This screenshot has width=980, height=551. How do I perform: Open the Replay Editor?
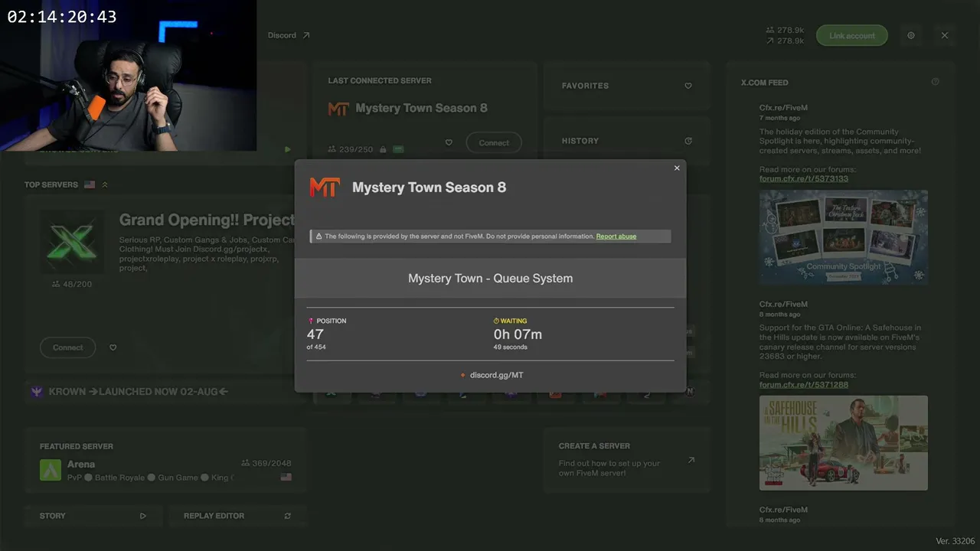(x=237, y=516)
